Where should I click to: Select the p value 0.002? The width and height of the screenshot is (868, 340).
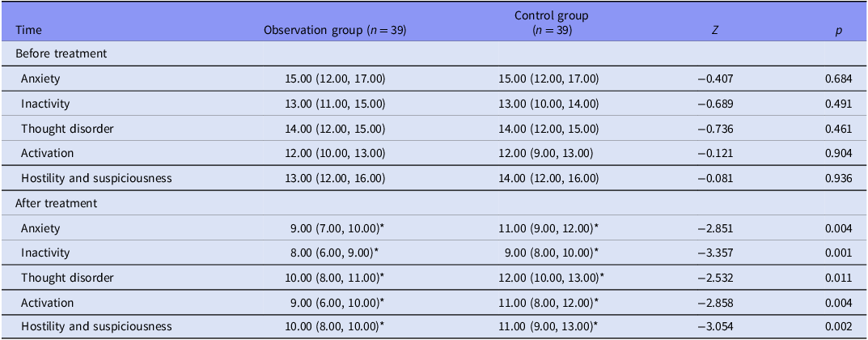[x=838, y=327]
